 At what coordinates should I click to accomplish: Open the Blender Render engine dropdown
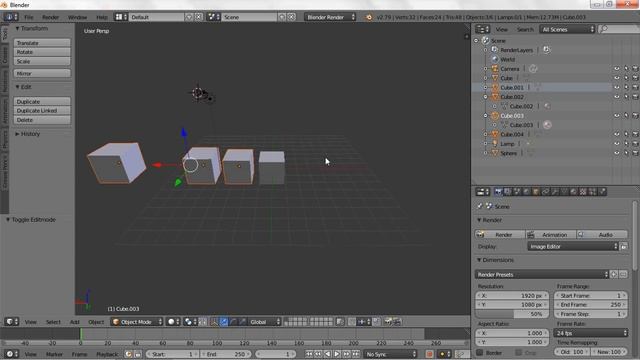click(x=330, y=17)
